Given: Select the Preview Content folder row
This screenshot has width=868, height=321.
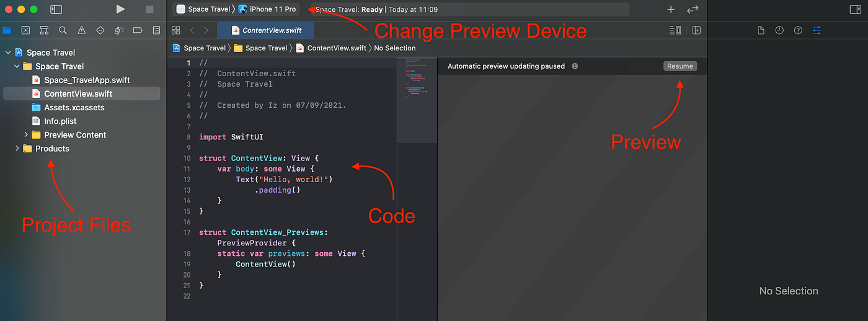Looking at the screenshot, I should (81, 134).
